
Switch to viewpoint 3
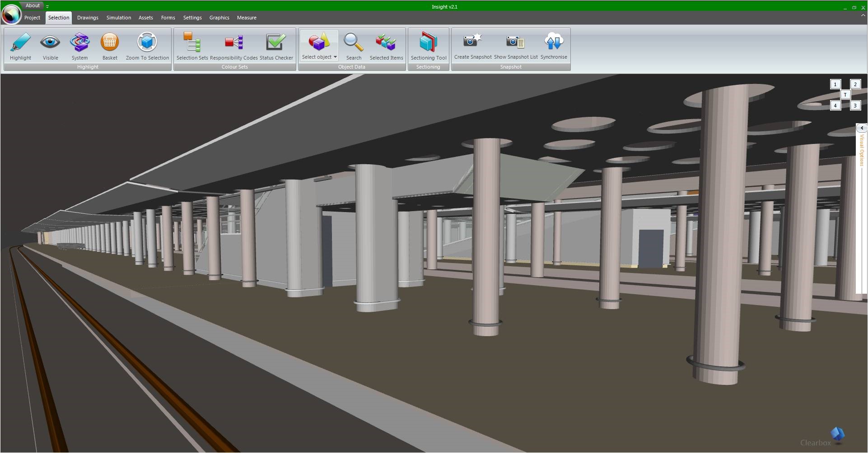(855, 106)
